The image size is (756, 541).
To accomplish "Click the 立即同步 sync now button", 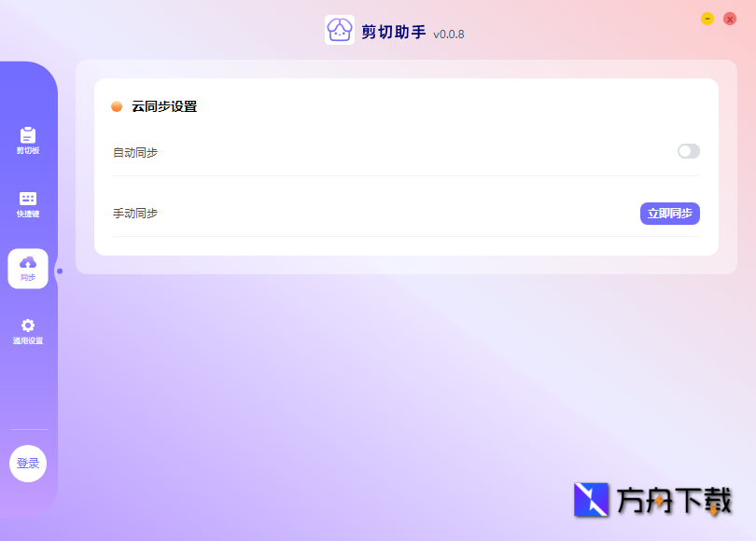I will [x=669, y=214].
